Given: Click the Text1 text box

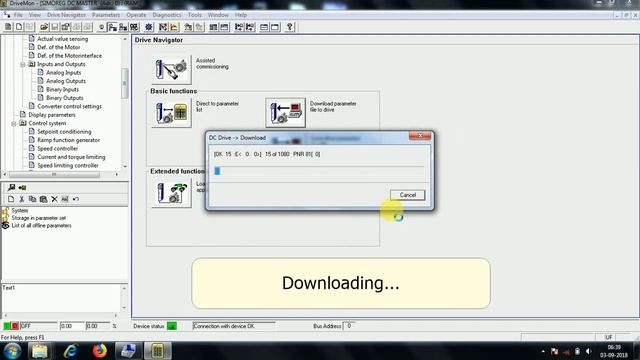Looking at the screenshot, I should [x=61, y=298].
